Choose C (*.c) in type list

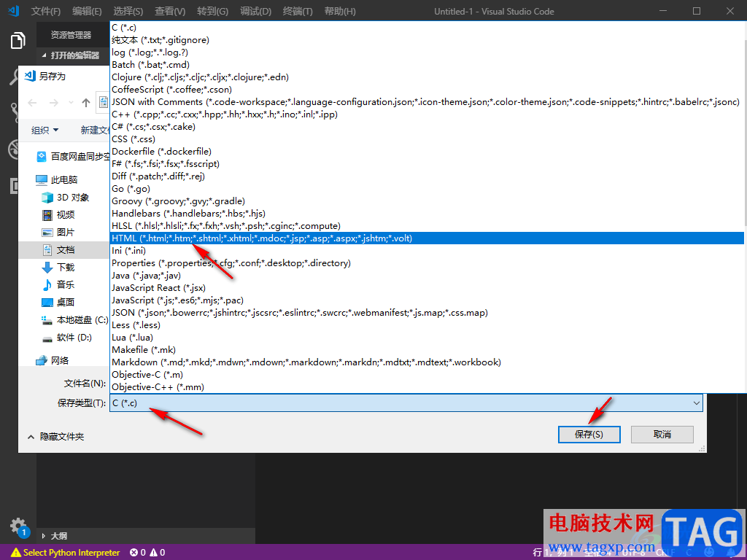tap(427, 28)
